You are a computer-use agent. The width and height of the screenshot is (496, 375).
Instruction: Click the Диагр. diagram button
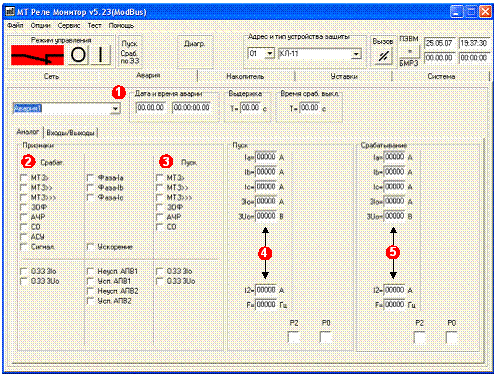(195, 52)
